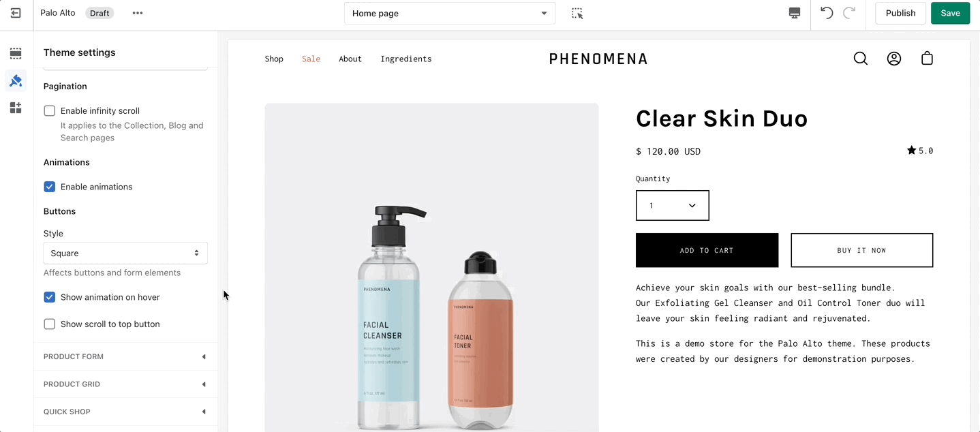The height and width of the screenshot is (432, 980).
Task: Open the shopping bag cart icon
Action: 927,59
